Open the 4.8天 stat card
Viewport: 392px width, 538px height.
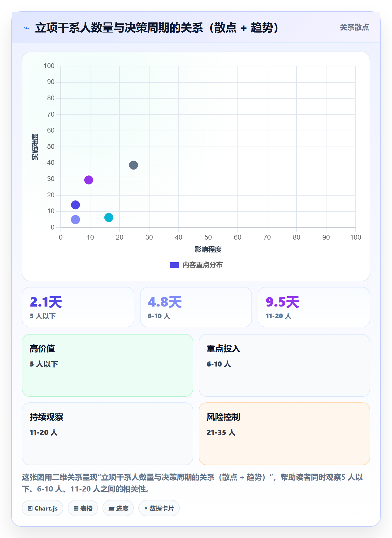196,307
